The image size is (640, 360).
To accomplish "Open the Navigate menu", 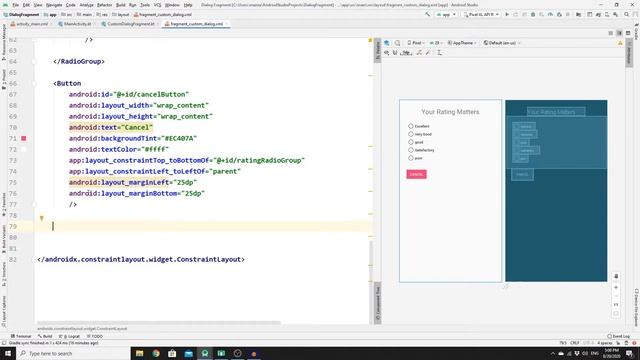I will click(x=54, y=5).
